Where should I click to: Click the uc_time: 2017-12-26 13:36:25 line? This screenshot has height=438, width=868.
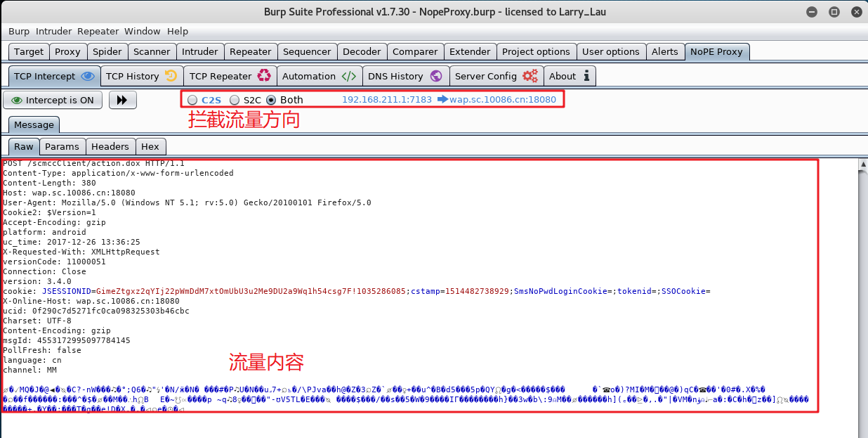pos(72,242)
